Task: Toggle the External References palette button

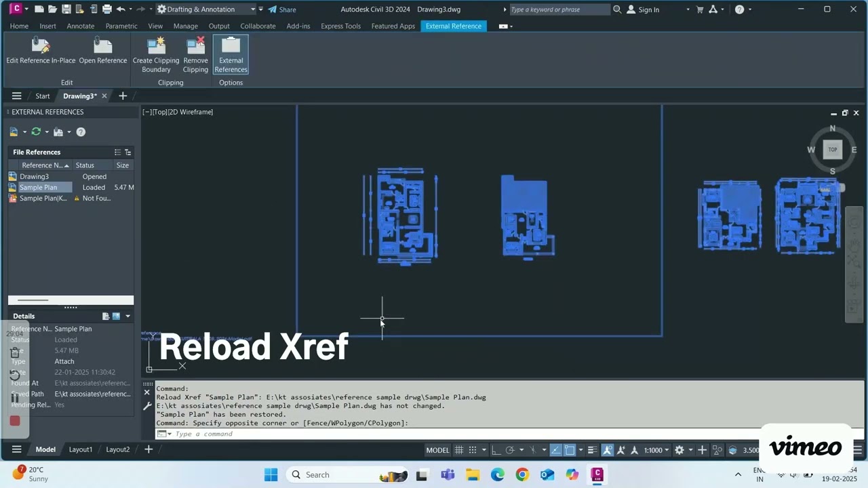Action: pos(231,55)
